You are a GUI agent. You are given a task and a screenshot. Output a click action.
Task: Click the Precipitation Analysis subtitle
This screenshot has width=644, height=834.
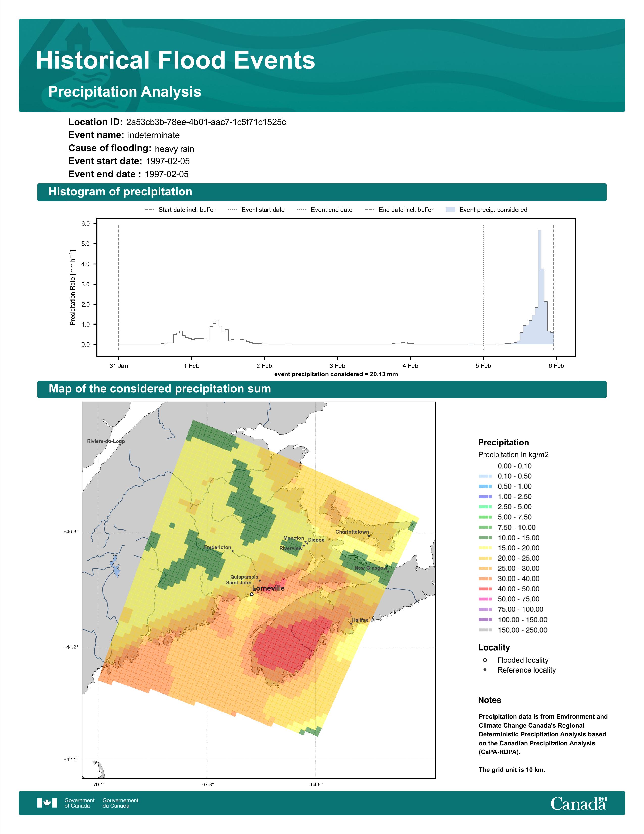tap(125, 92)
